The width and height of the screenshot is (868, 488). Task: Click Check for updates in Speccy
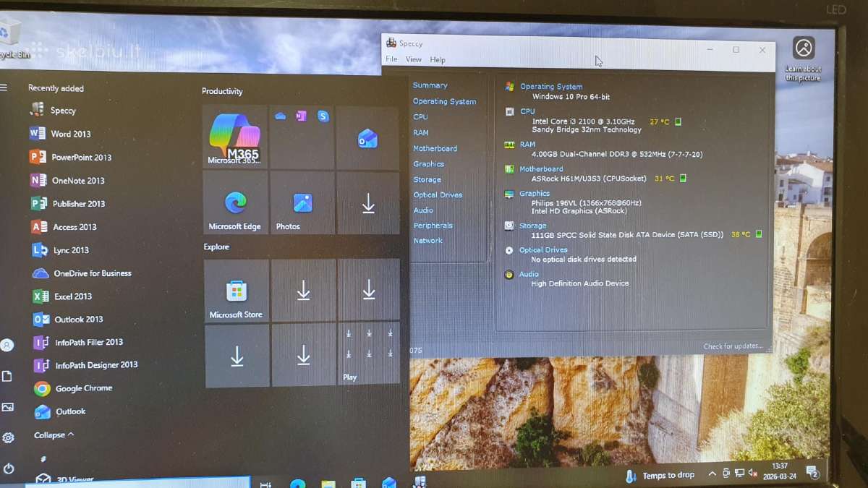tap(733, 346)
